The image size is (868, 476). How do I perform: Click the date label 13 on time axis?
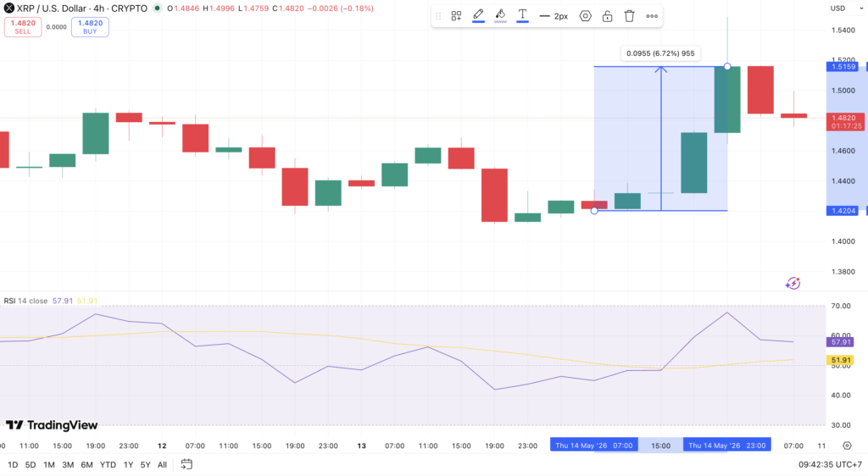pos(361,446)
